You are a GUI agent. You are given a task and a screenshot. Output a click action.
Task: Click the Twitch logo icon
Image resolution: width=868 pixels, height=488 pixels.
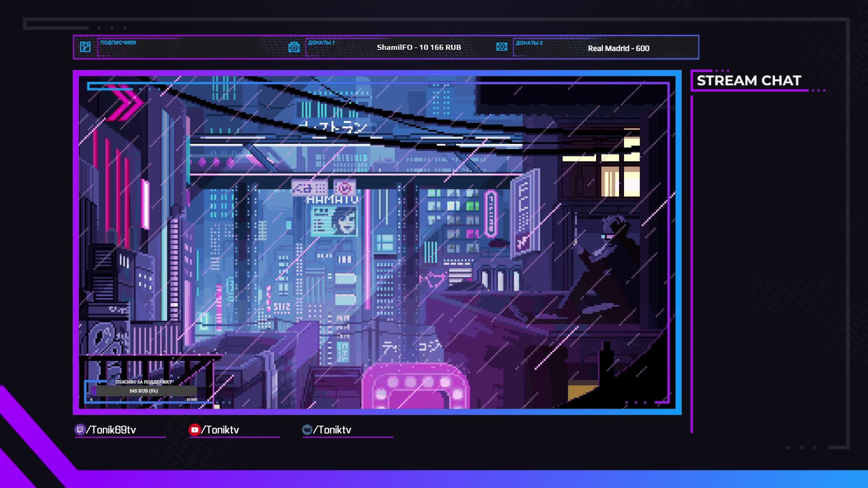coord(80,430)
